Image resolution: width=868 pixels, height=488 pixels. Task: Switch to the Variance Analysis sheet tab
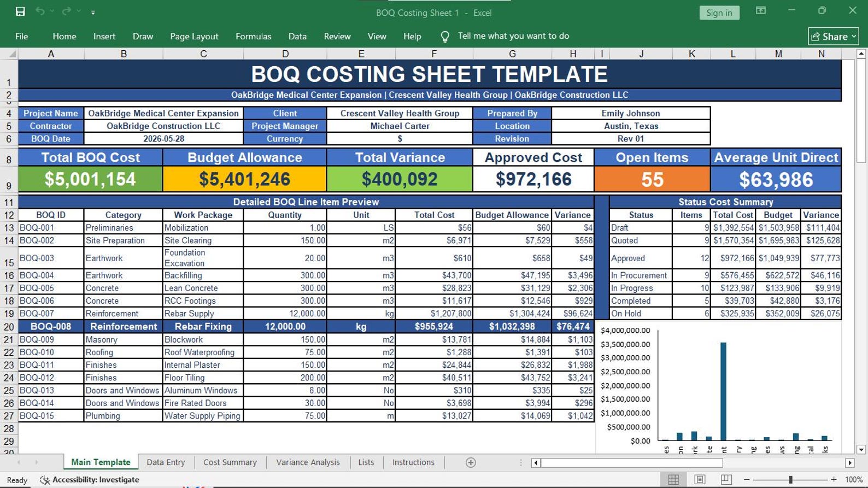[308, 462]
